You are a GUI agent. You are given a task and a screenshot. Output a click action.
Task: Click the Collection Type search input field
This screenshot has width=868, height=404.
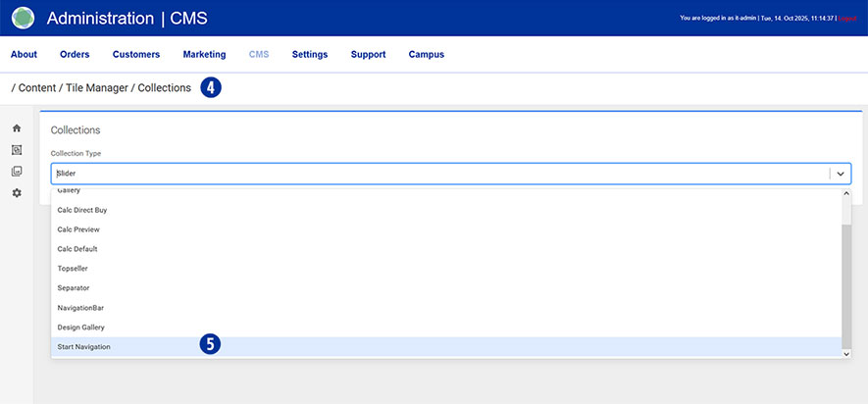[x=432, y=174]
